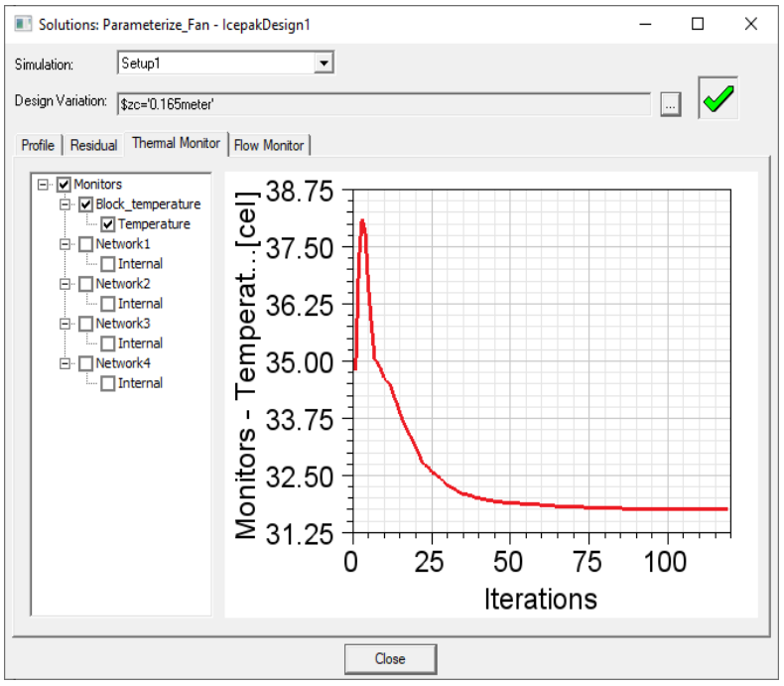The height and width of the screenshot is (686, 784).
Task: Check the Internal box under Network2
Action: point(108,304)
